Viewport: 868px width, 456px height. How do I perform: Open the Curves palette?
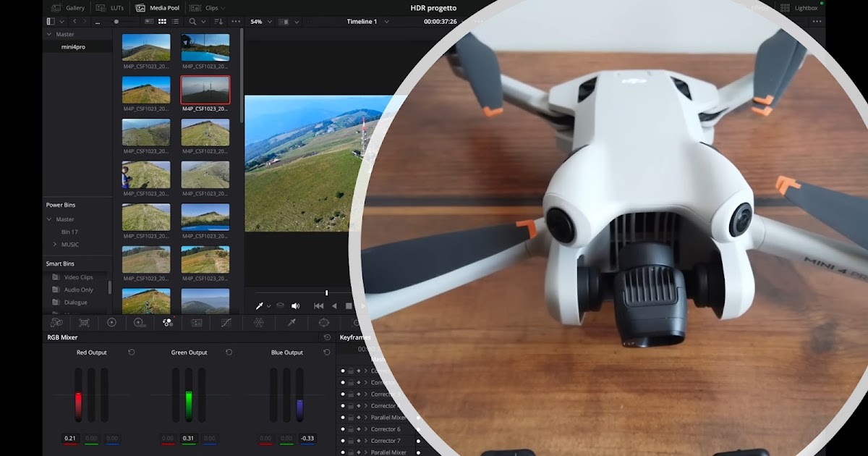[x=226, y=323]
